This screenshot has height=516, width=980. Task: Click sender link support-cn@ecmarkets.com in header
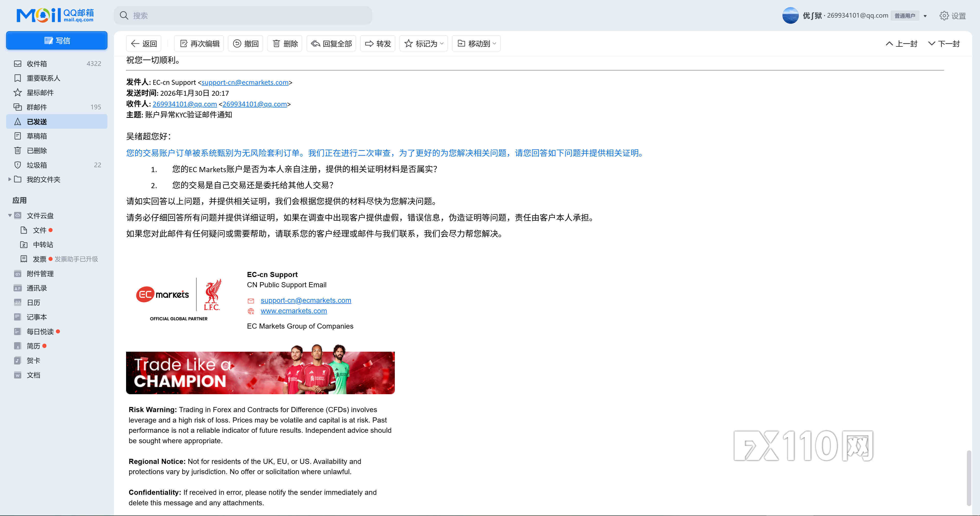pos(245,82)
